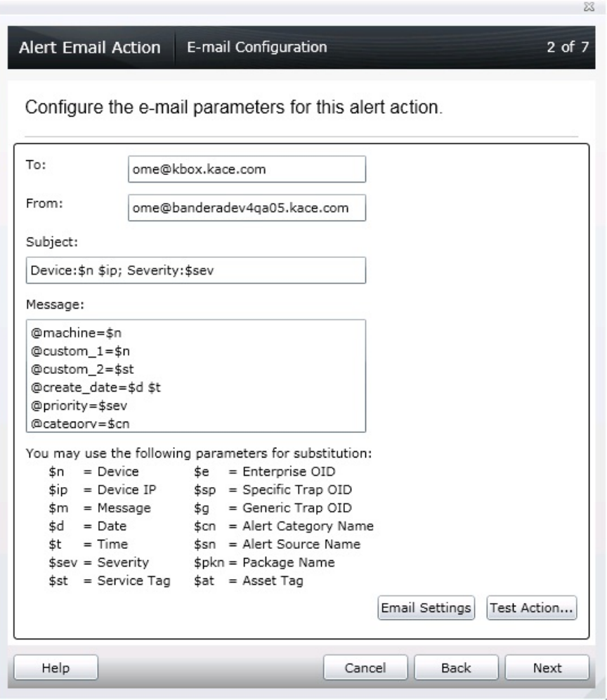This screenshot has height=700, width=607.
Task: Click the Alert Email Action title
Action: coord(88,48)
